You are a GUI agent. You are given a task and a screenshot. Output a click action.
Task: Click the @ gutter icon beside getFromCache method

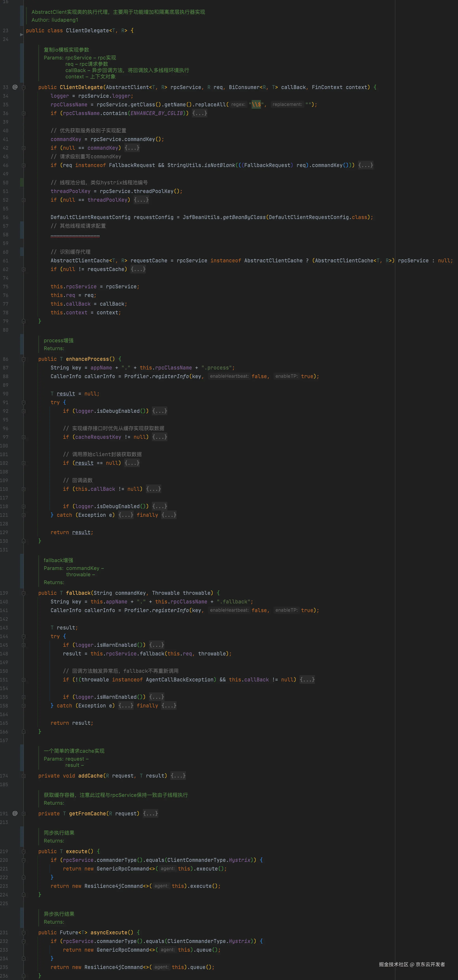tap(15, 813)
